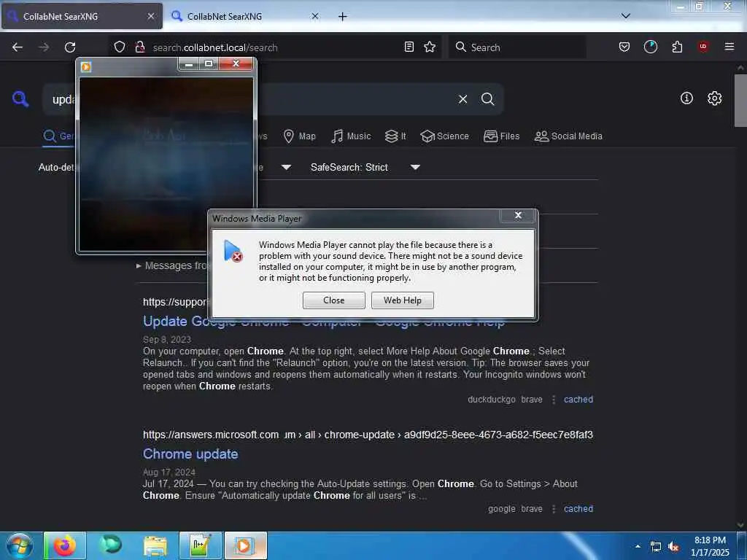Open SearXNG preferences gear icon
Screen dimensions: 747x560
click(x=714, y=98)
